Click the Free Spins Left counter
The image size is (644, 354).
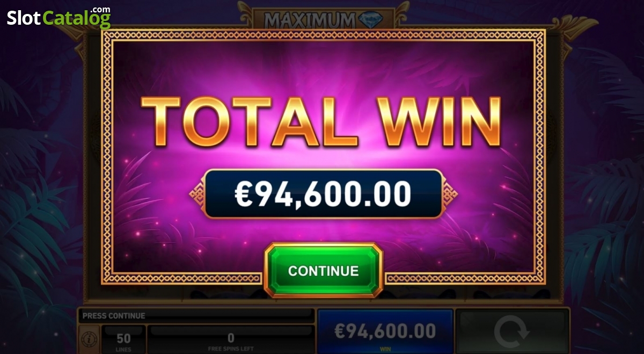[x=231, y=340]
